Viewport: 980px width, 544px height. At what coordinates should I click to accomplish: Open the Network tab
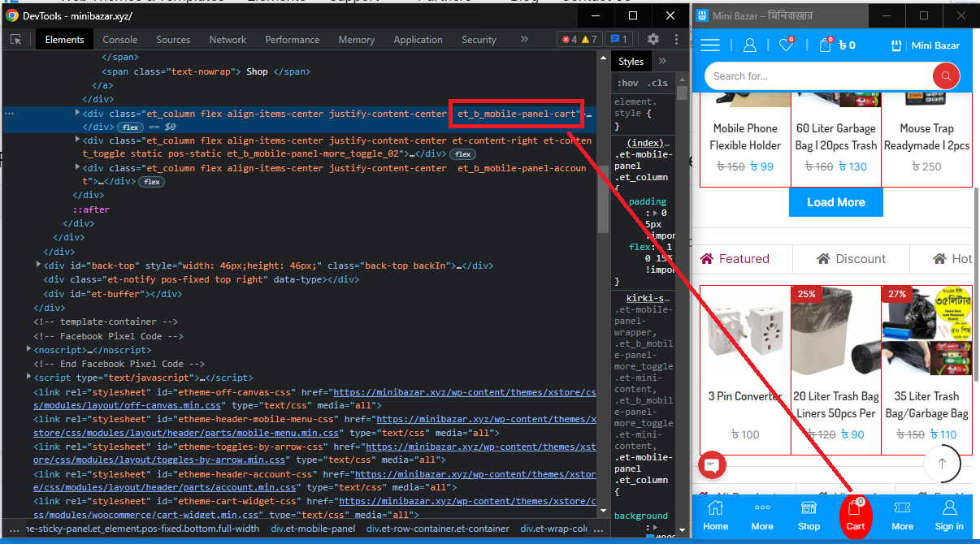pyautogui.click(x=228, y=40)
